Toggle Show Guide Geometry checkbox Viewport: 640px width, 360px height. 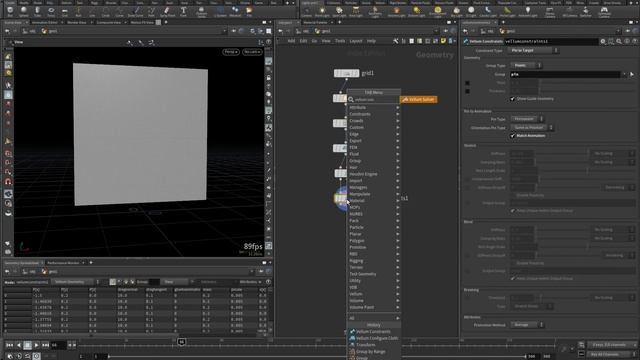(513, 99)
